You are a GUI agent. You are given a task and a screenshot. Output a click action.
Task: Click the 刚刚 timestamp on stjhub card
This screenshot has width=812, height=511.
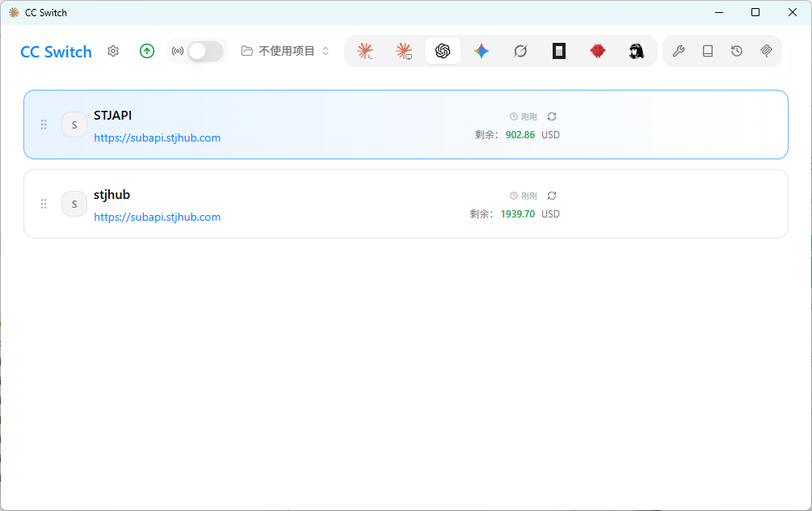coord(528,196)
